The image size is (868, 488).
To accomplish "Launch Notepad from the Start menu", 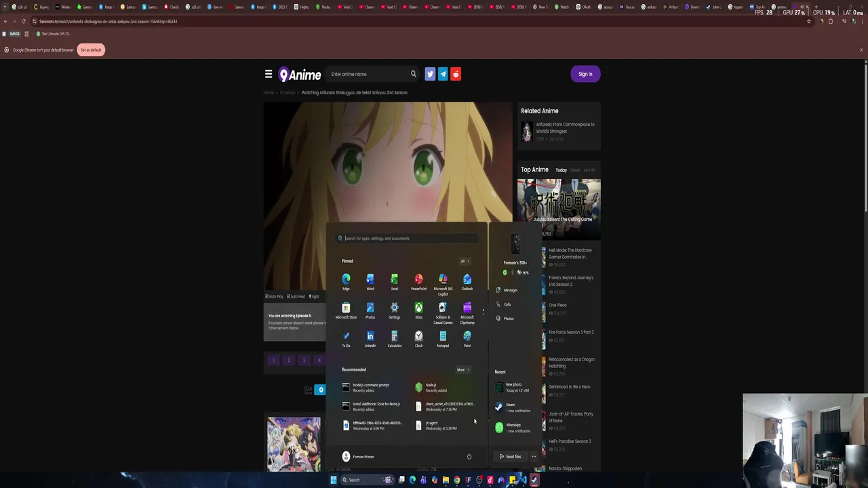I will (x=443, y=339).
